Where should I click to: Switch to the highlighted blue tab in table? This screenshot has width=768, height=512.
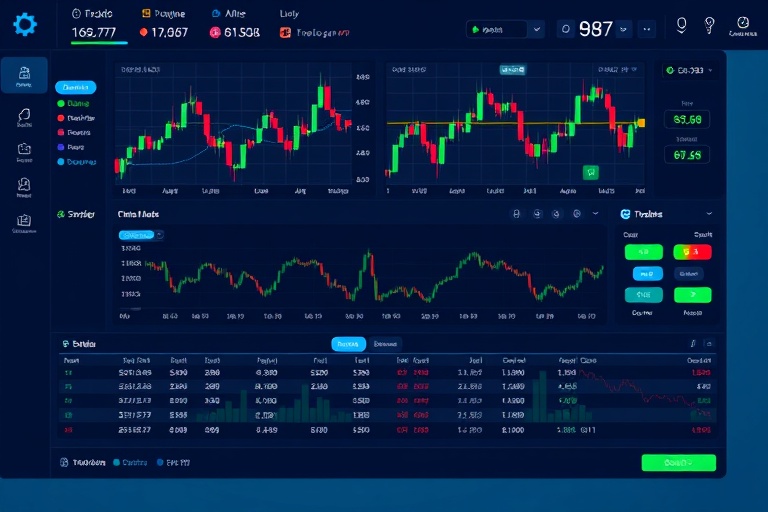pos(348,344)
